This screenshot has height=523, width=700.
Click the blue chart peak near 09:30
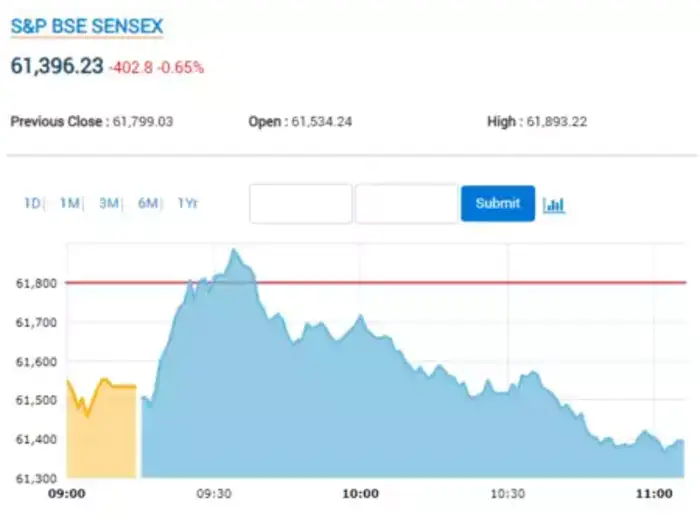(236, 254)
